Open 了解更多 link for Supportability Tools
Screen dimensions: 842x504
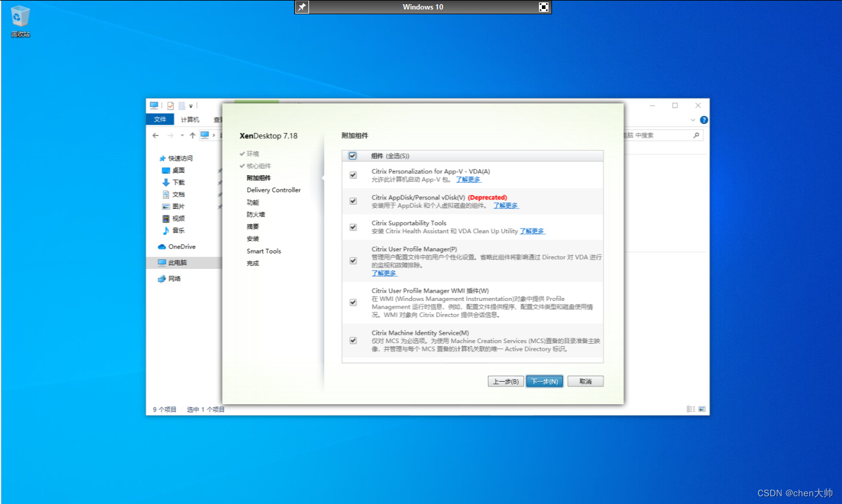point(532,231)
